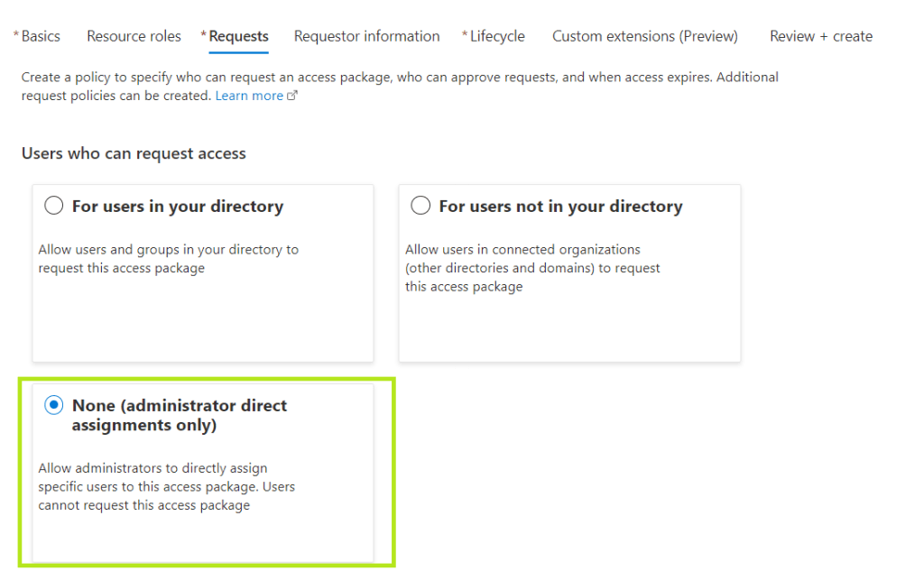Click the 'Allow users in connected organizations' description
The width and height of the screenshot is (924, 571).
pos(532,268)
